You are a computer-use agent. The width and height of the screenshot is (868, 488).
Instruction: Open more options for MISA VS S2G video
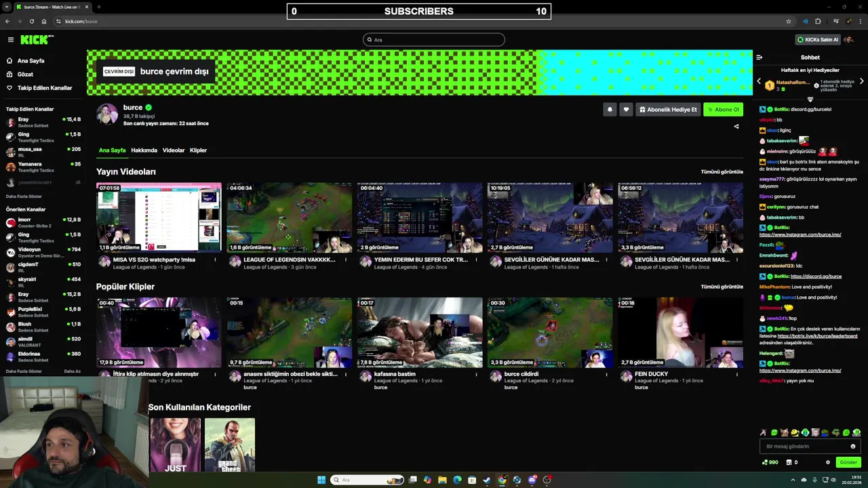(216, 260)
